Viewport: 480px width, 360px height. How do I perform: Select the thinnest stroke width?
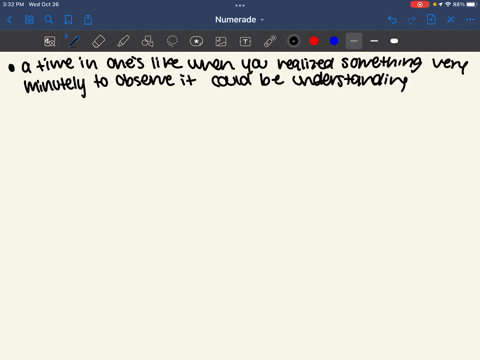[354, 41]
